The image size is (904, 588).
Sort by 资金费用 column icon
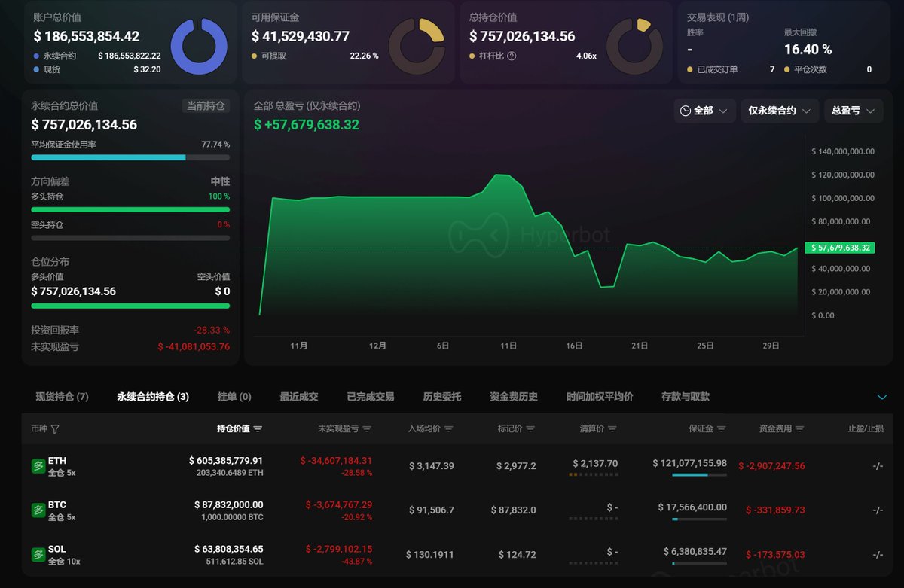799,429
